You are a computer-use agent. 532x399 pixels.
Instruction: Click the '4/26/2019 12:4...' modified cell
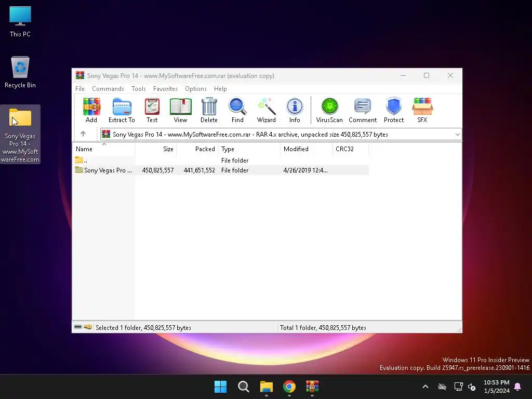(x=305, y=170)
